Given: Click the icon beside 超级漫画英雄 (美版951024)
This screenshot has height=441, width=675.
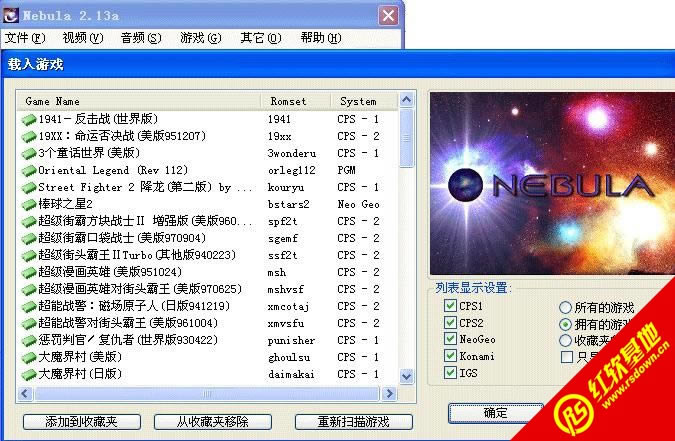Looking at the screenshot, I should pyautogui.click(x=29, y=272).
